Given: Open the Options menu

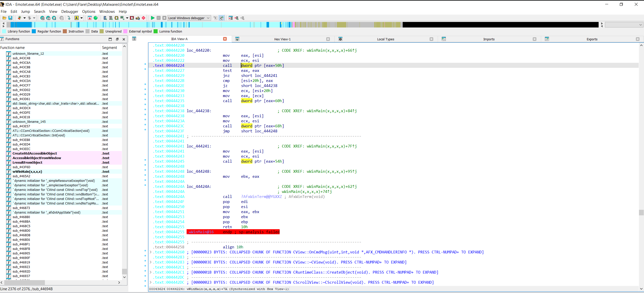Looking at the screenshot, I should click(x=89, y=12).
